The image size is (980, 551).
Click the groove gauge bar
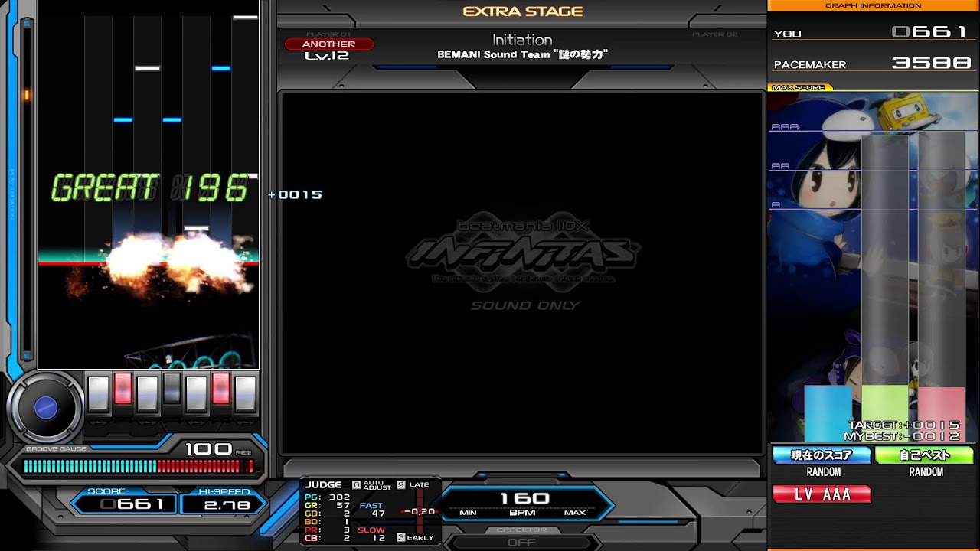coord(139,466)
